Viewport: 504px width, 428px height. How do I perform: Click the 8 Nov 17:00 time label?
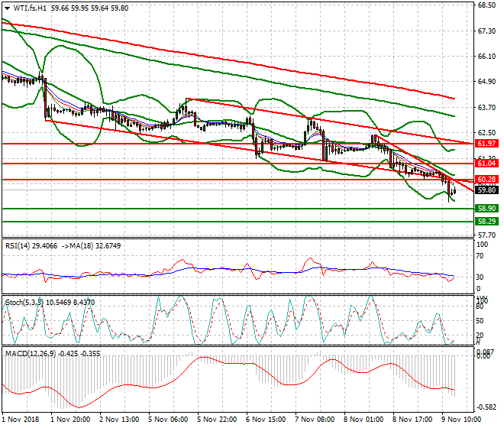412,420
